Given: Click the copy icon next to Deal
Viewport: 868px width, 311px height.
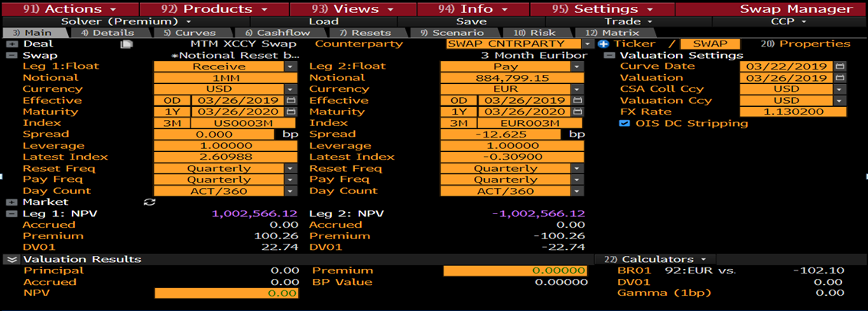Looking at the screenshot, I should coord(127,44).
